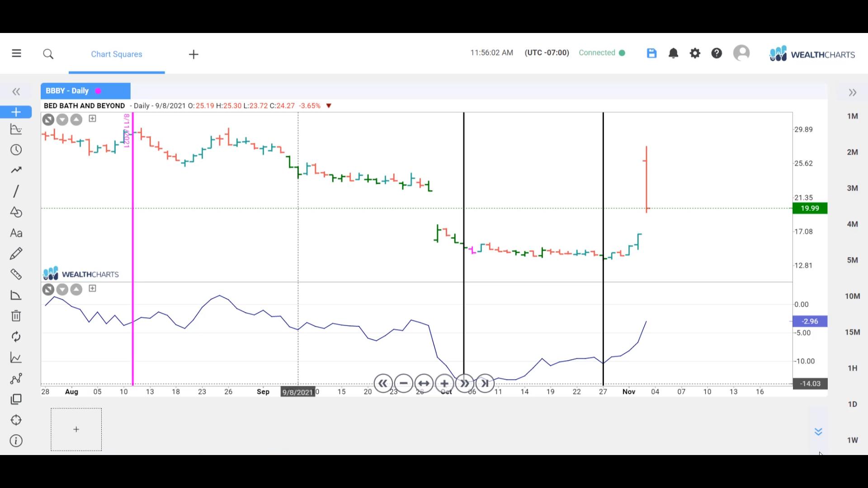Click the 19.99 current price label
The width and height of the screenshot is (868, 488).
pos(810,208)
